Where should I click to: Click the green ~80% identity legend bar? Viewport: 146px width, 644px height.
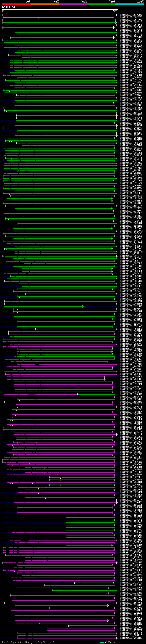[101, 4]
